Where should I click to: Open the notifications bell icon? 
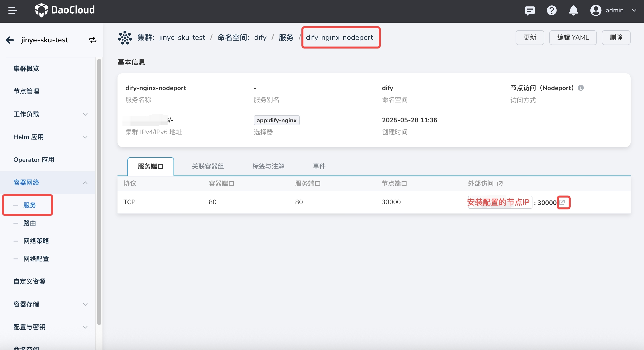(573, 10)
